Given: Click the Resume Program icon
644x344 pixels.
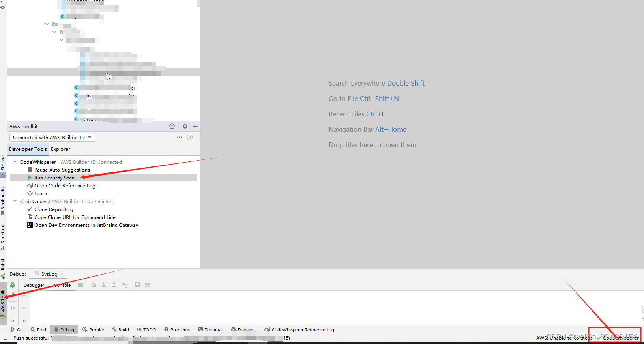Looking at the screenshot, I should tap(13, 308).
